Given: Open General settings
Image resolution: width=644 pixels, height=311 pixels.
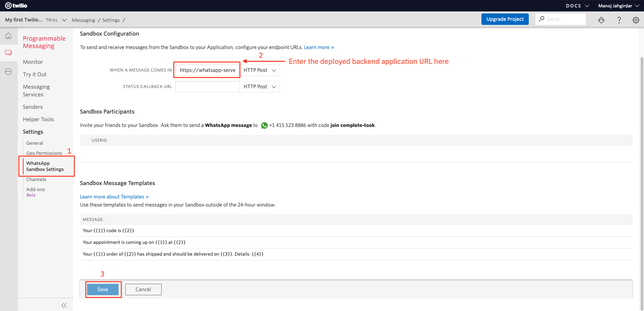Looking at the screenshot, I should [x=35, y=143].
